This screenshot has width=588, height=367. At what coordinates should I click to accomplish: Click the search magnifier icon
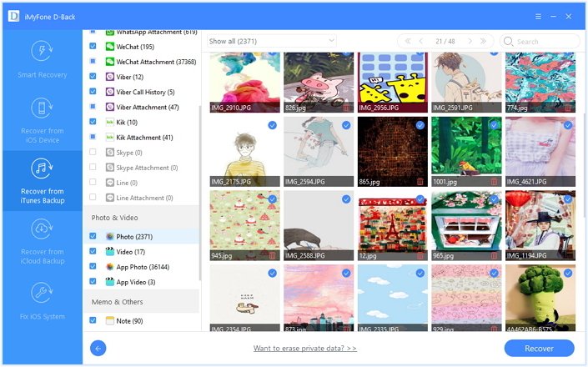click(508, 41)
